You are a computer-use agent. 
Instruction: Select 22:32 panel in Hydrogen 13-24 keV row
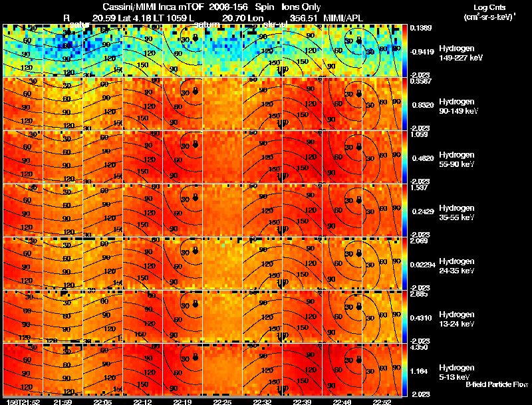pyautogui.click(x=262, y=317)
